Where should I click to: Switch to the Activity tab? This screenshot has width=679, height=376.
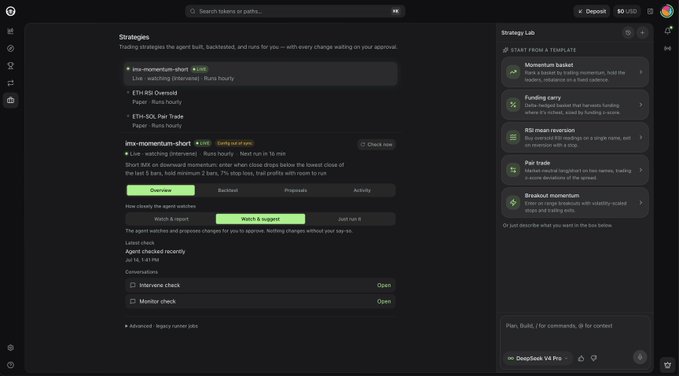(362, 190)
